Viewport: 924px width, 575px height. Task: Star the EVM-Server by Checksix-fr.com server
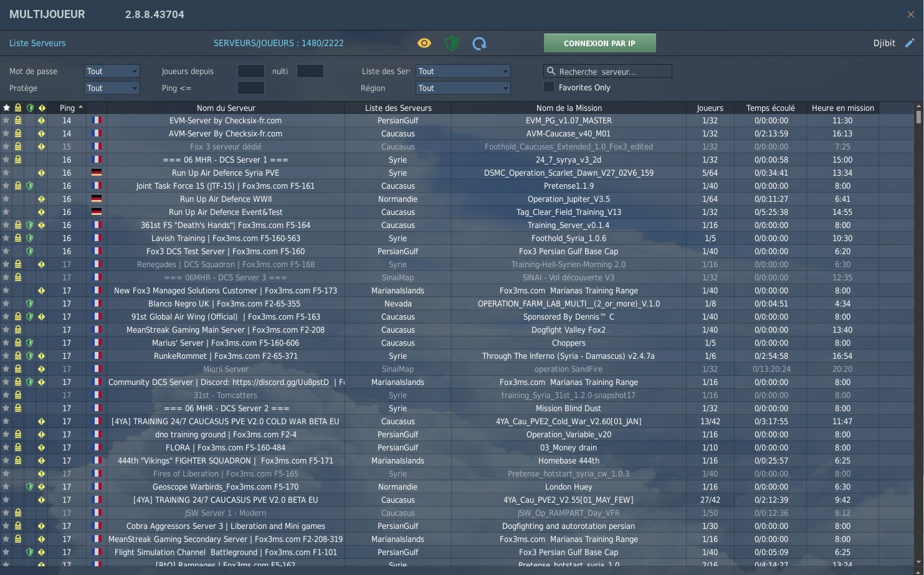(6, 120)
